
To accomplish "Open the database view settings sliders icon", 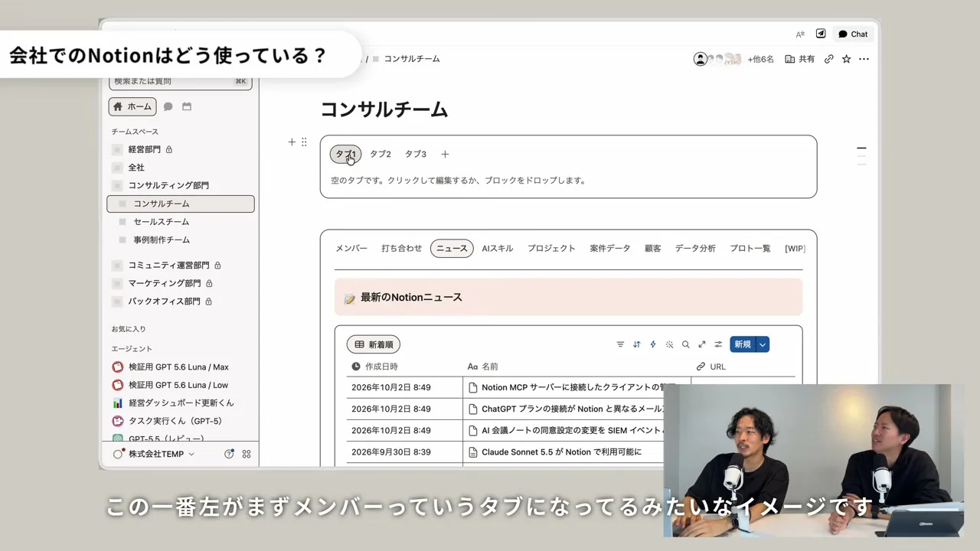I will click(718, 344).
